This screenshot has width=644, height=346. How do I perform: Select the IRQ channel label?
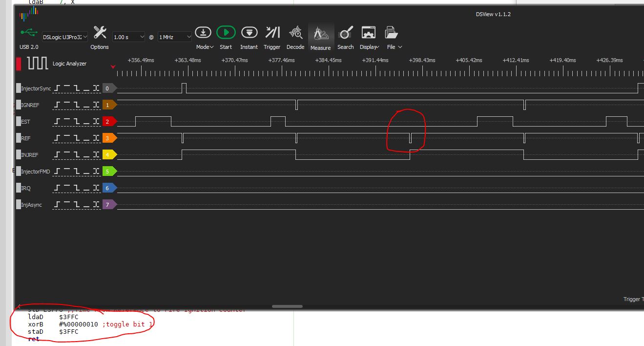(25, 188)
